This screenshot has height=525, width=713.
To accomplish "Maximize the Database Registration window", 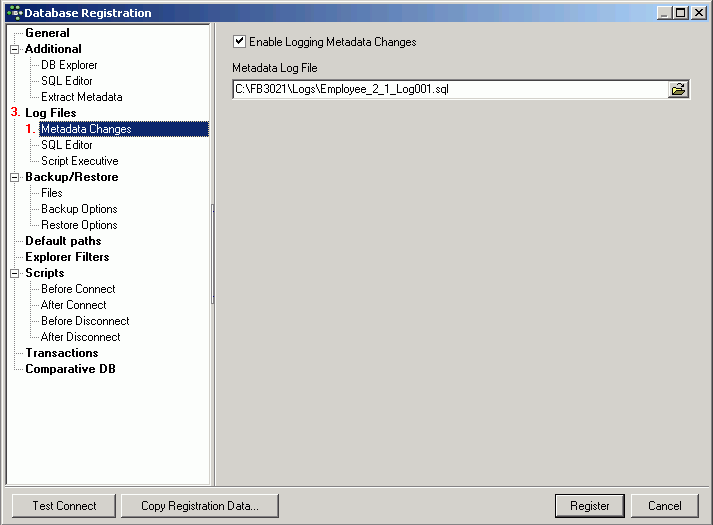I will click(681, 13).
